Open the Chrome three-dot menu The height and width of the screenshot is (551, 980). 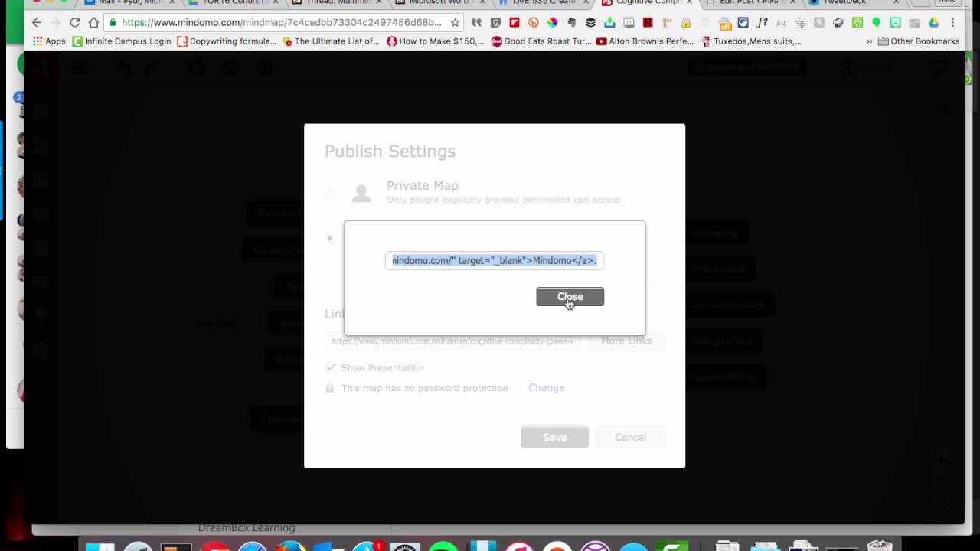pyautogui.click(x=952, y=23)
